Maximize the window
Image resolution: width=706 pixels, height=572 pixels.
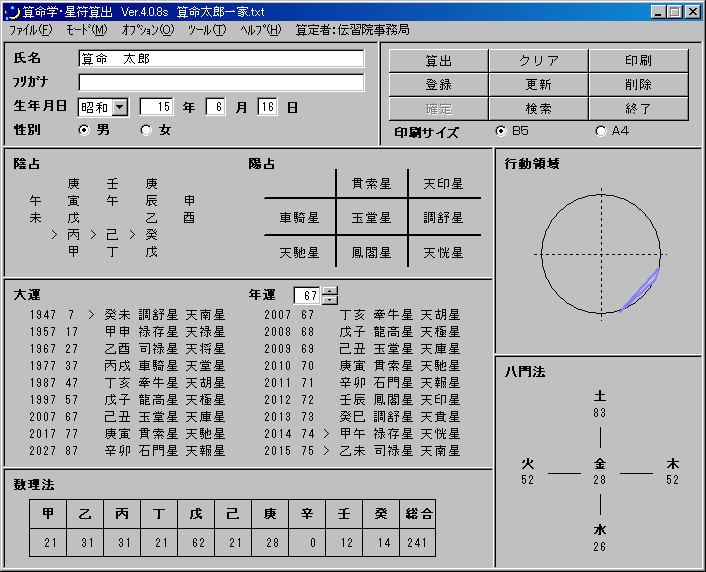tap(675, 12)
